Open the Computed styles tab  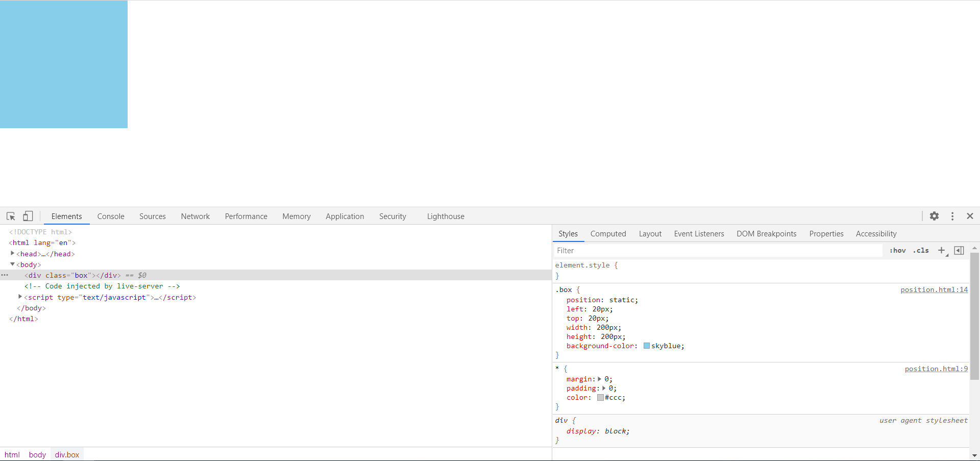tap(608, 234)
